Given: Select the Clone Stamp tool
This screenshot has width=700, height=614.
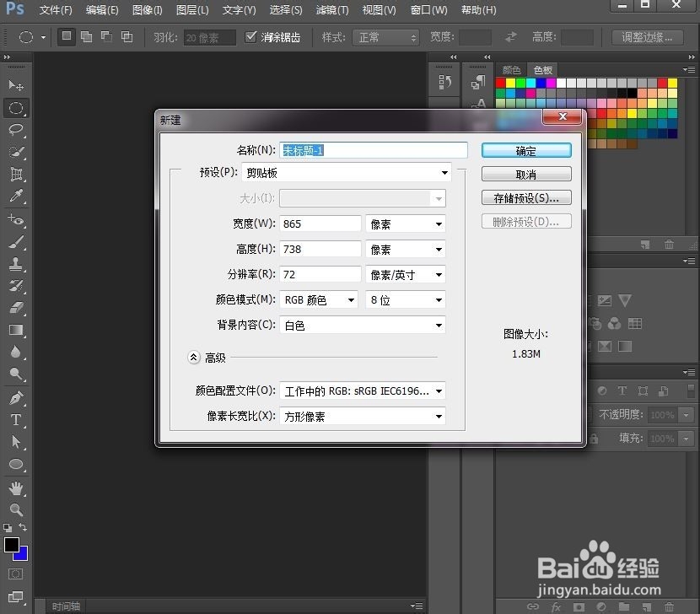Looking at the screenshot, I should click(15, 265).
